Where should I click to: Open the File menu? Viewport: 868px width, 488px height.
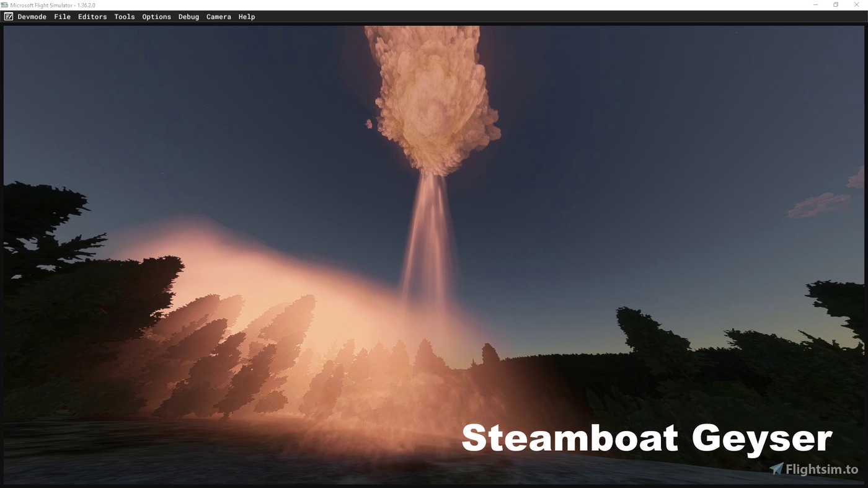pyautogui.click(x=62, y=17)
